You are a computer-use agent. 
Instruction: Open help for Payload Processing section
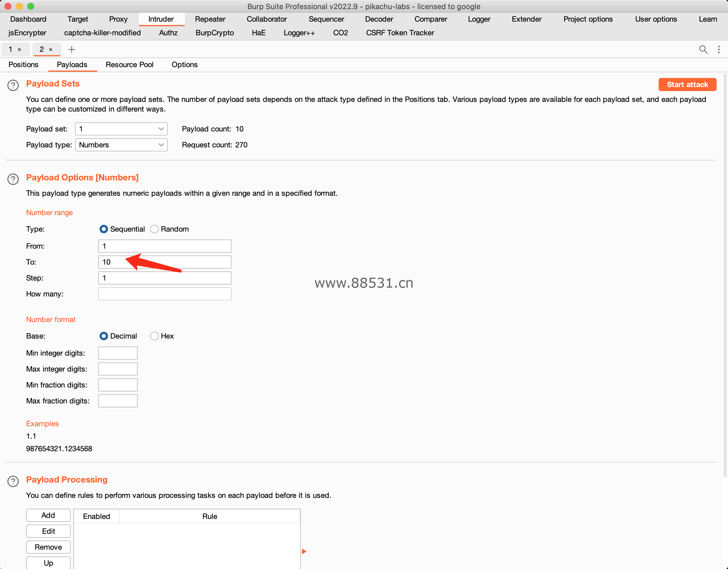pyautogui.click(x=13, y=481)
